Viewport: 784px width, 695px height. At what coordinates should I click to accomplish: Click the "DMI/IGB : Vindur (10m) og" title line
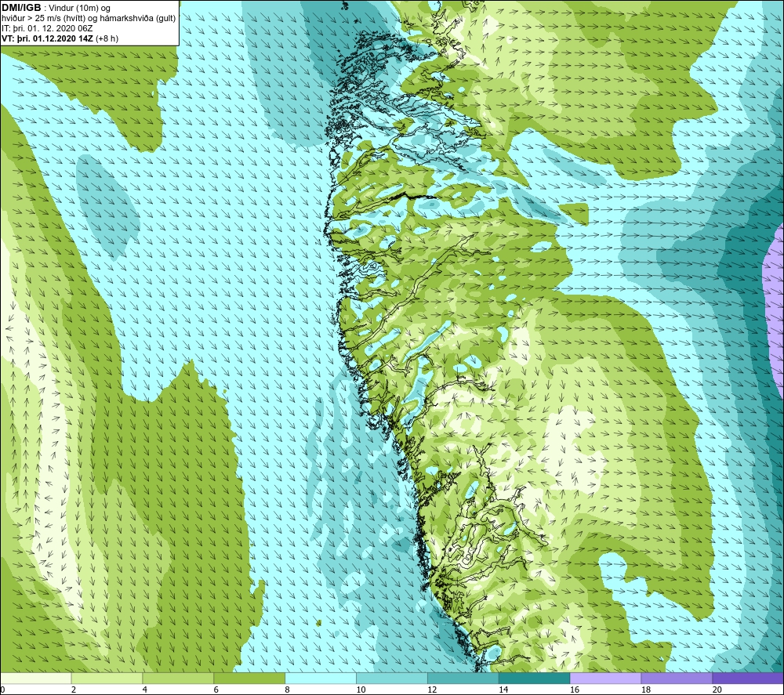pos(56,8)
